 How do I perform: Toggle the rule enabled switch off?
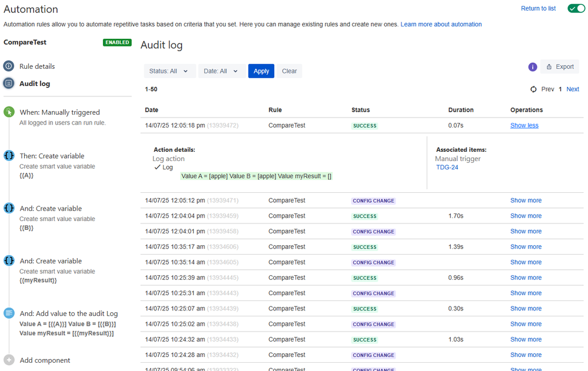(576, 8)
